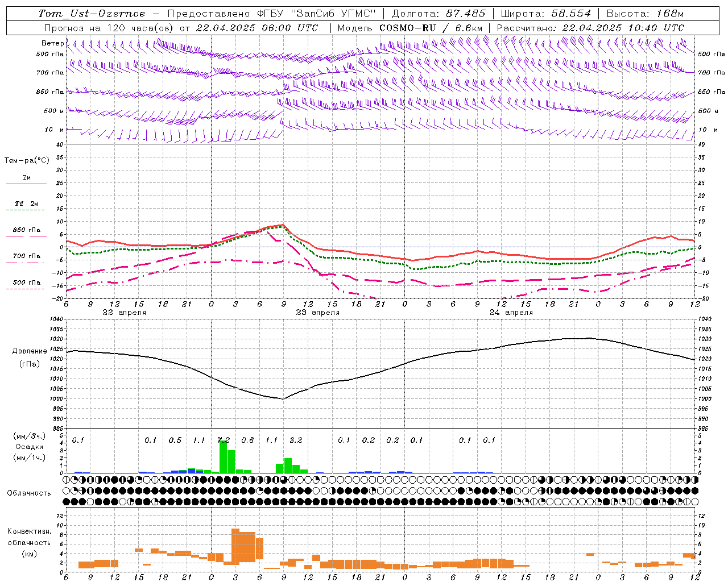728x582 pixels.
Task: Click the 500 м wind level label on left
Action: pos(53,111)
